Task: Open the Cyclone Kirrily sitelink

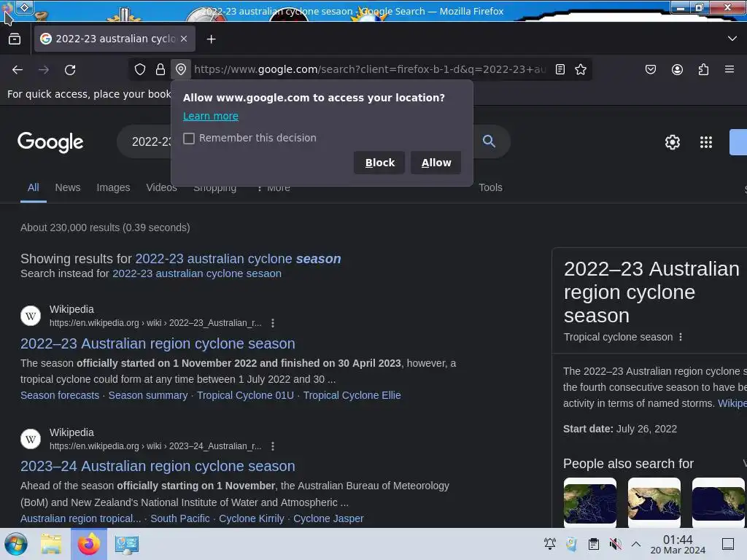Action: click(x=252, y=518)
